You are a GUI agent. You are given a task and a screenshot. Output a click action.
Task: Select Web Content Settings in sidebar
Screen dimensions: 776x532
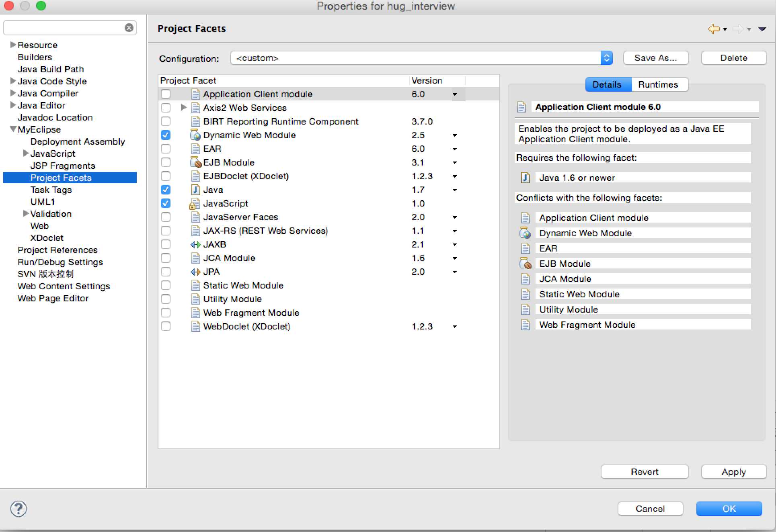click(x=64, y=286)
